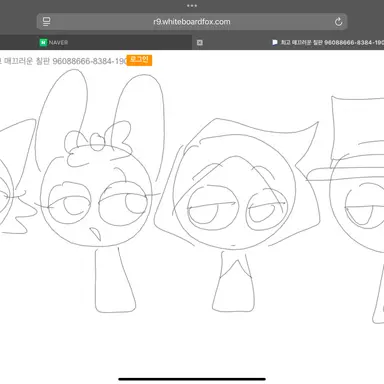Open the page format menu icon

[x=47, y=22]
